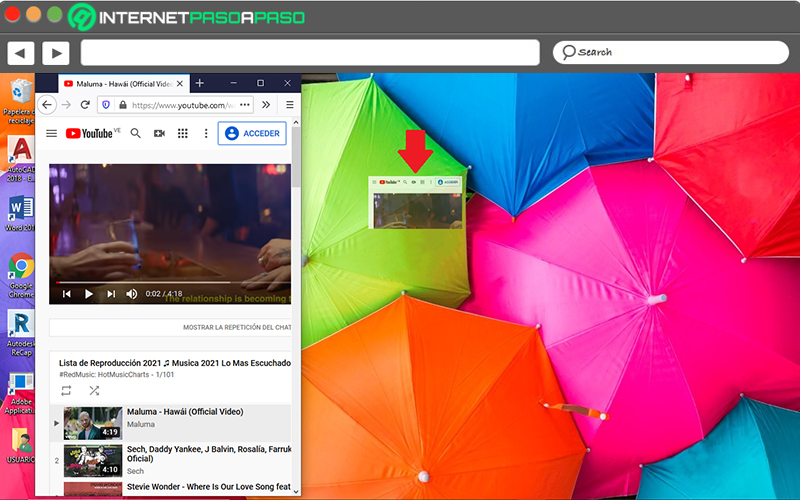This screenshot has height=500, width=800.
Task: Click the Firefox reload page icon
Action: click(85, 105)
